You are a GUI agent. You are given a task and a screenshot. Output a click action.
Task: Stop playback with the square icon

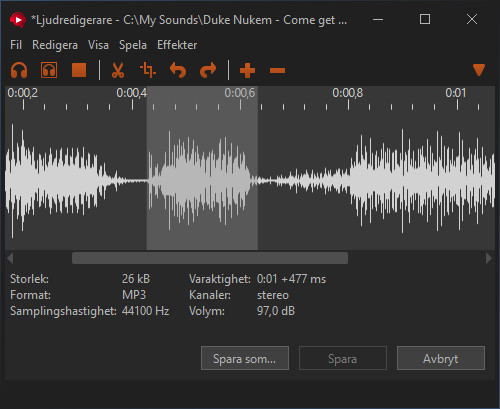[79, 70]
